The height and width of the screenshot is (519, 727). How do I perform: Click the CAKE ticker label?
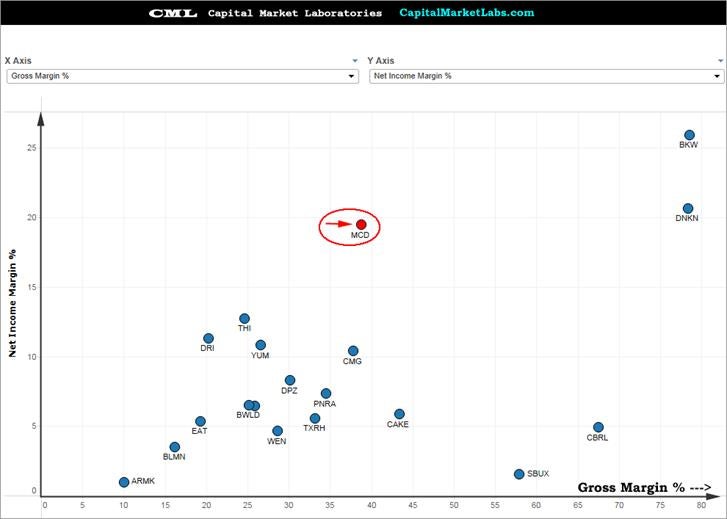398,424
